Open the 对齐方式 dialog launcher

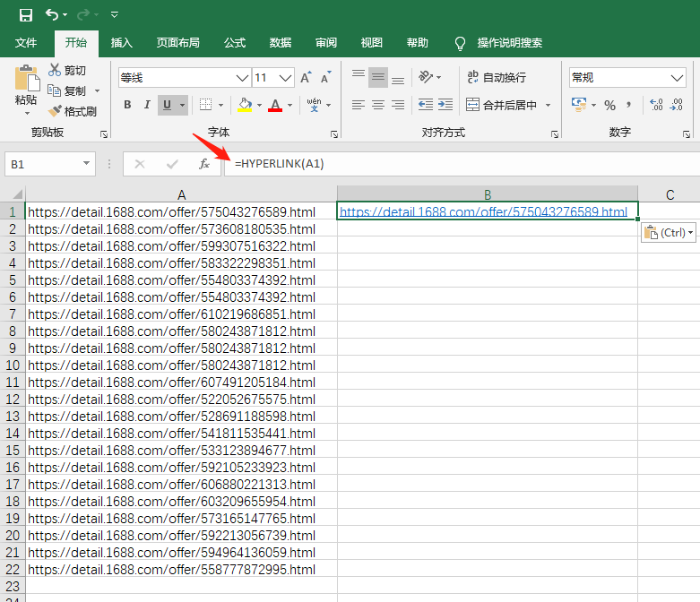555,133
